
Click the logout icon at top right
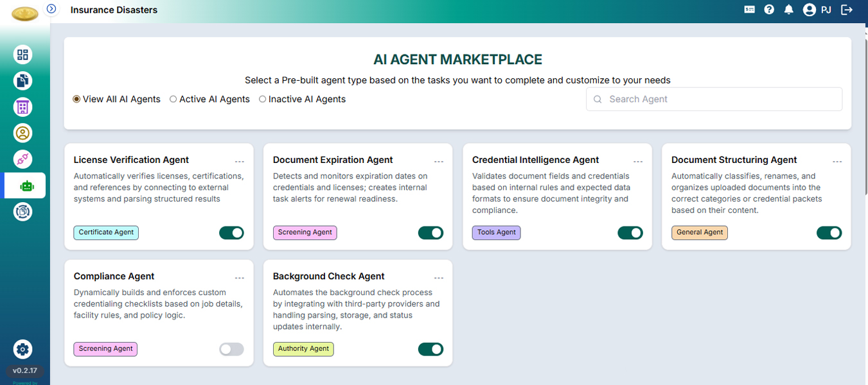click(847, 10)
